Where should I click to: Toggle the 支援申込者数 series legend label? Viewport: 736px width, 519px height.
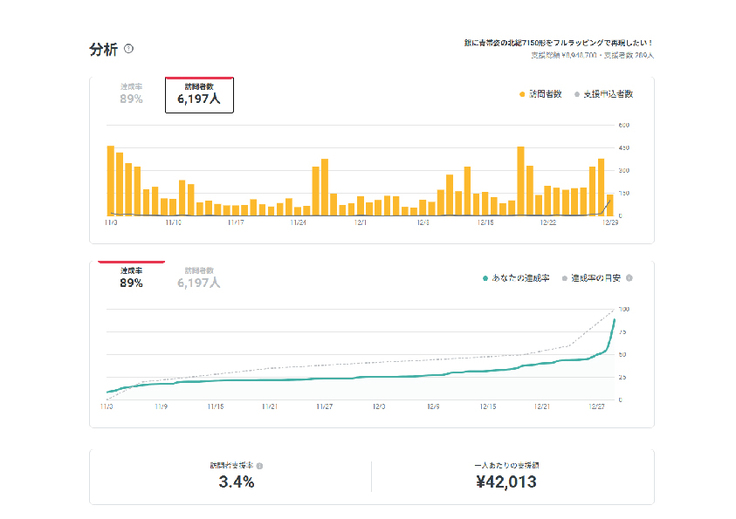coord(608,93)
